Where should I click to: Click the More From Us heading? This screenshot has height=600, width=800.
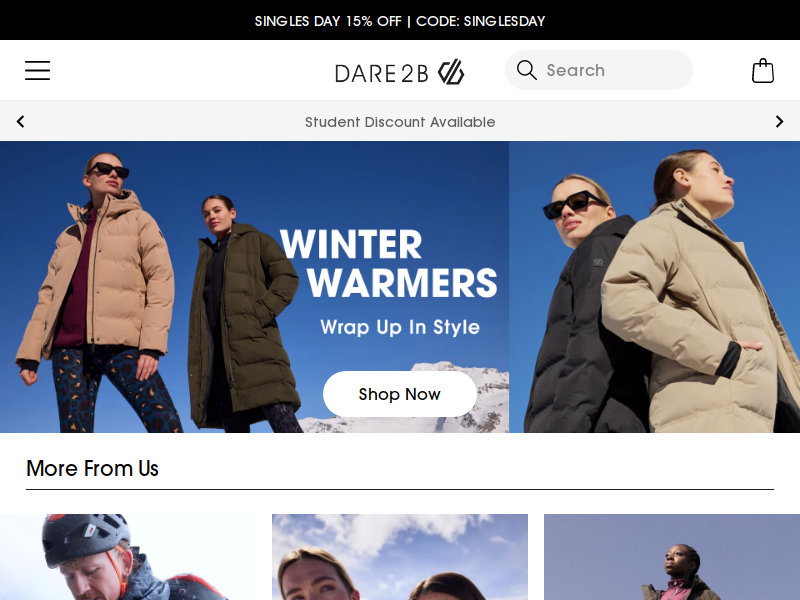(x=92, y=468)
